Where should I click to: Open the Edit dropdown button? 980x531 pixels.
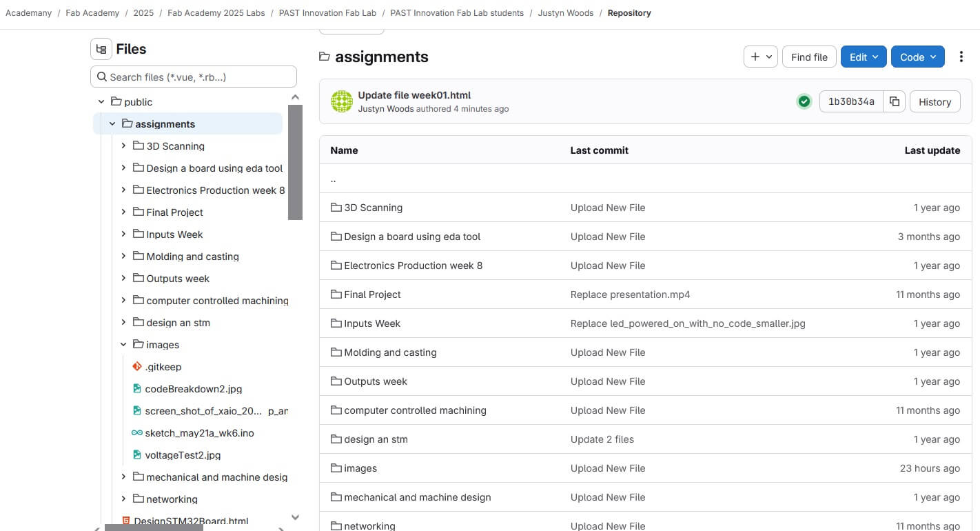tap(864, 57)
